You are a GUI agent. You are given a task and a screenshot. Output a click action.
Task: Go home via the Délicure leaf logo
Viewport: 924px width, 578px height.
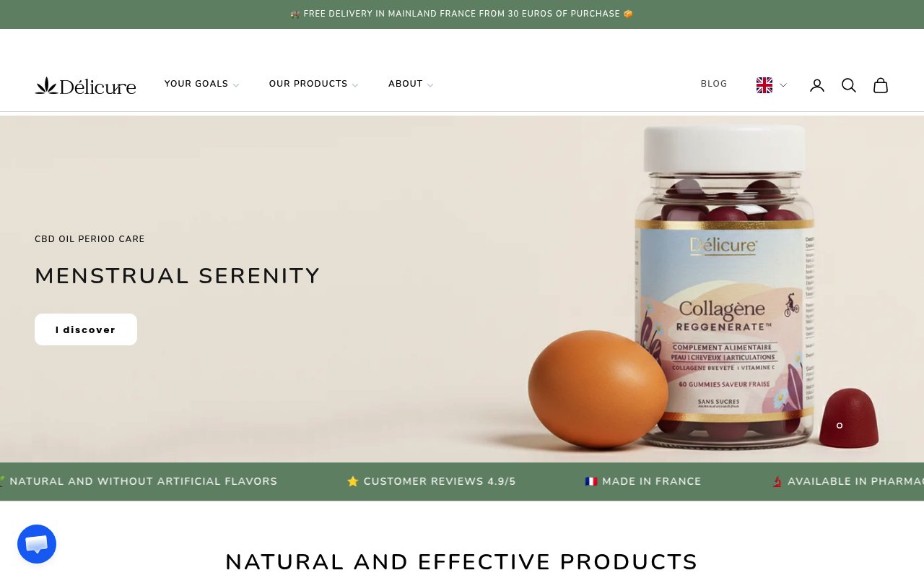pyautogui.click(x=85, y=85)
